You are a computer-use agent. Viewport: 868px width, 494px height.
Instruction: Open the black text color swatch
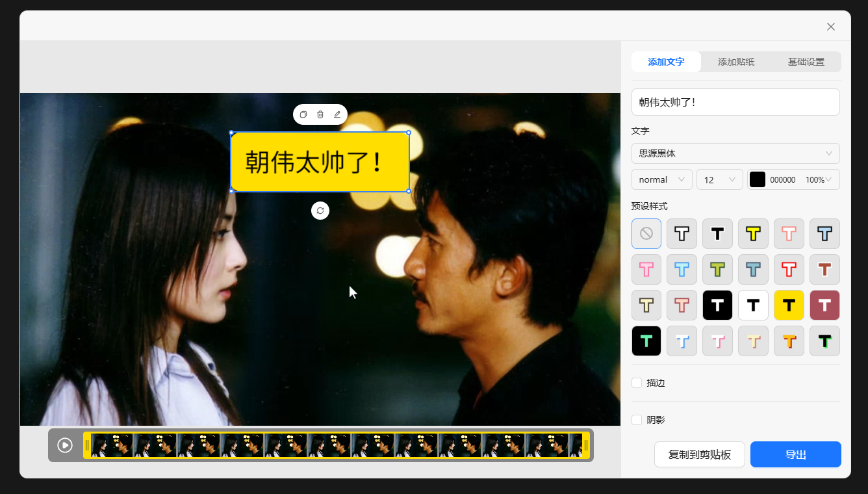758,179
